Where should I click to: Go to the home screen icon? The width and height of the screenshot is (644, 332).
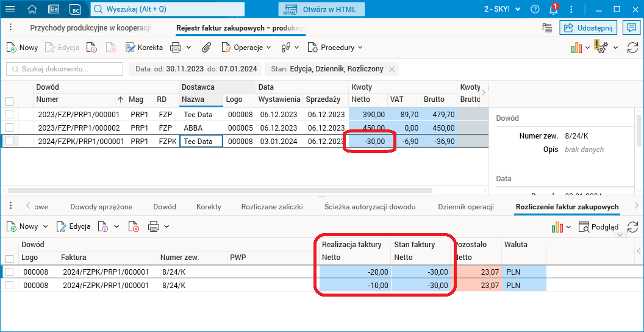pyautogui.click(x=32, y=9)
